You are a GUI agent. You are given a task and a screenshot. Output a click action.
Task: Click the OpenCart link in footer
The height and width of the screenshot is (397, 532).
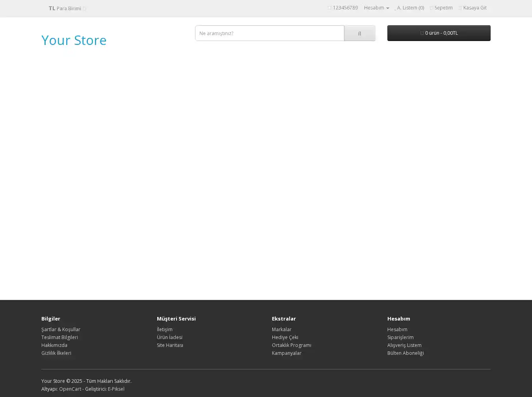pos(70,389)
